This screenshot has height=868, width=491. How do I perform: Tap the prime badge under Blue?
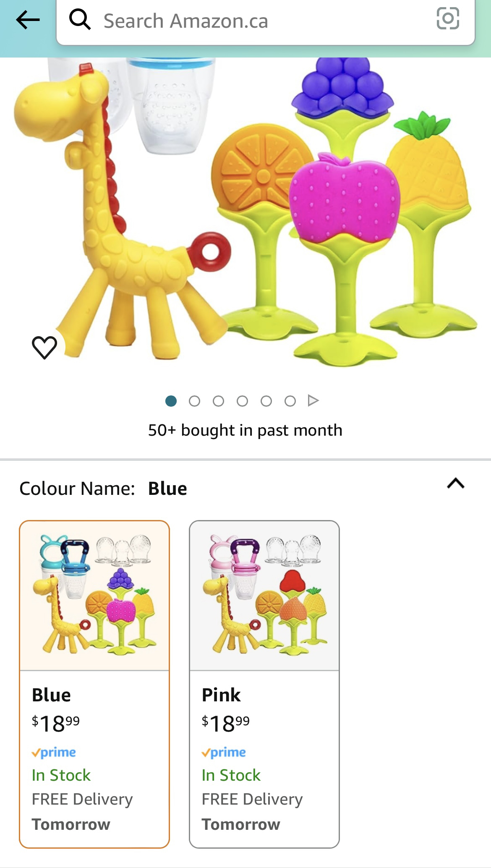pyautogui.click(x=54, y=752)
